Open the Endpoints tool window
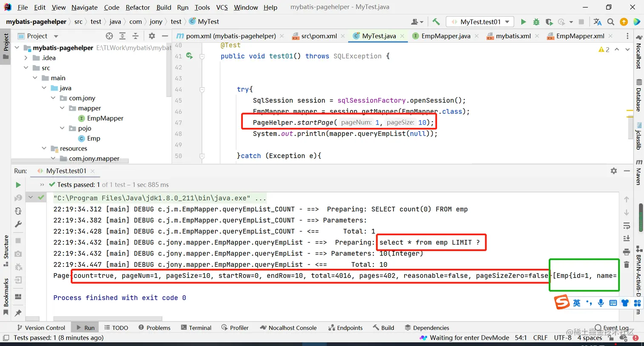 click(345, 328)
